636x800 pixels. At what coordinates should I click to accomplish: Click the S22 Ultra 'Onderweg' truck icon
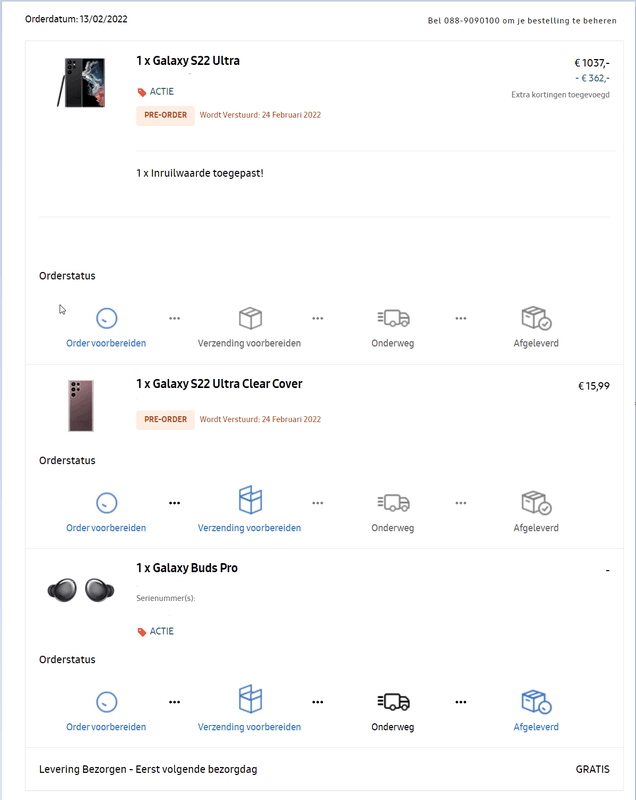(x=393, y=318)
